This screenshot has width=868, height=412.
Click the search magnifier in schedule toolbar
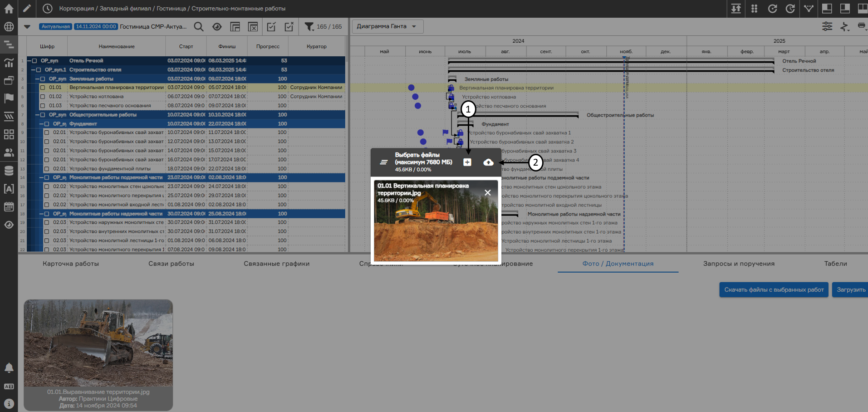199,27
